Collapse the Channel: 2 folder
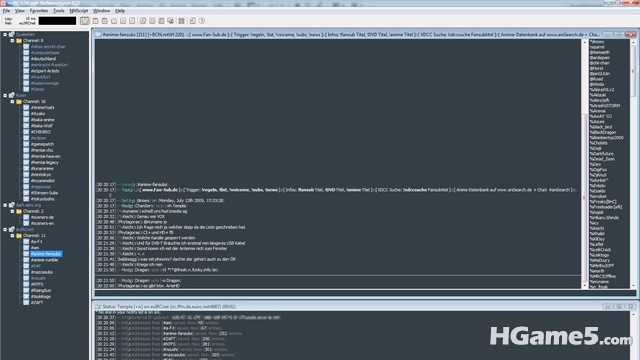Screen dimensions: 640x360 pyautogui.click(x=12, y=211)
